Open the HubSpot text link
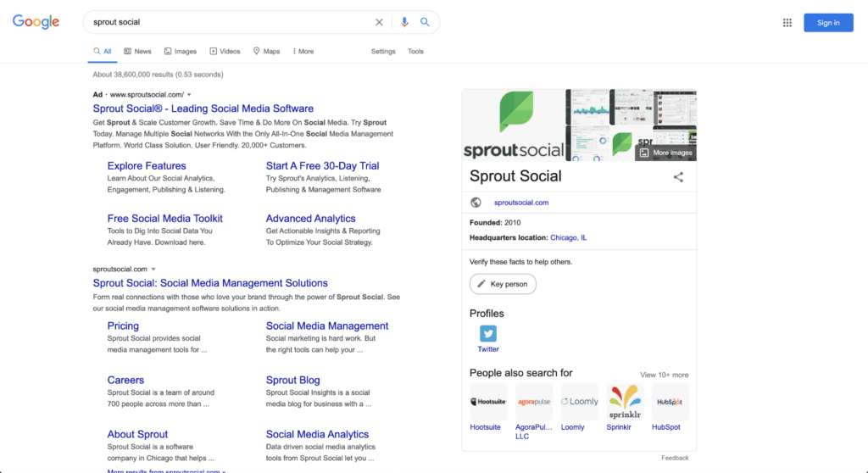The width and height of the screenshot is (868, 473). point(666,427)
